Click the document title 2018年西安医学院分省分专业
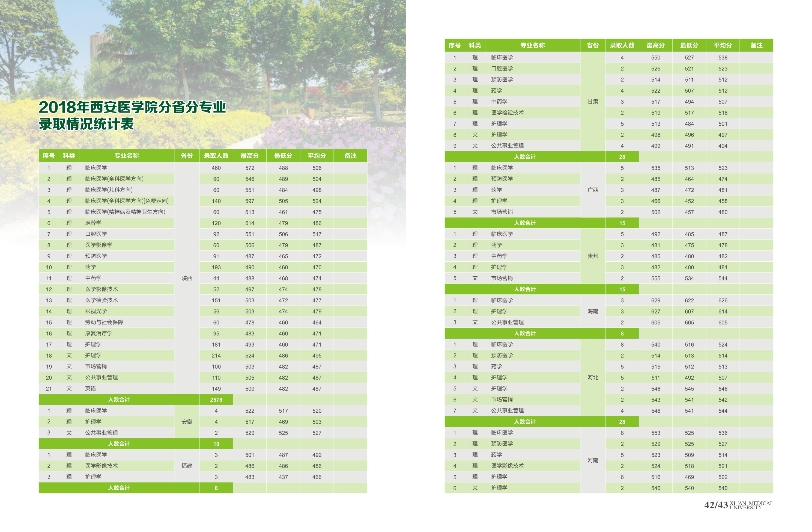The image size is (812, 532). pyautogui.click(x=132, y=107)
